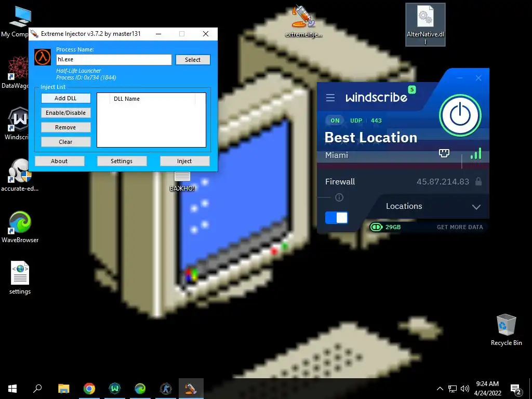Expand the Windscribe Locations list
The image size is (532, 399).
tap(476, 207)
